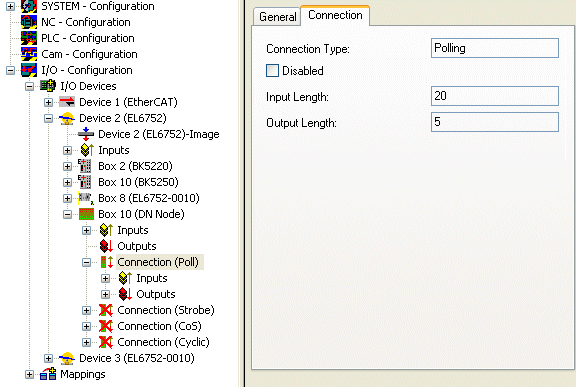This screenshot has height=387, width=576.
Task: Click the Output Length field
Action: click(494, 122)
